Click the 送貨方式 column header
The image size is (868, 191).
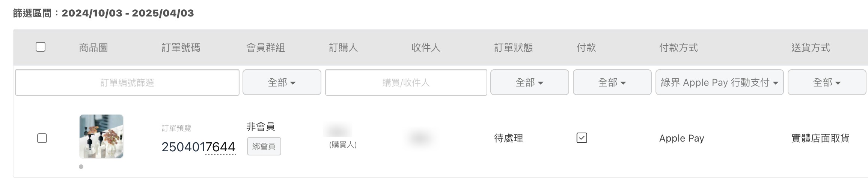811,48
